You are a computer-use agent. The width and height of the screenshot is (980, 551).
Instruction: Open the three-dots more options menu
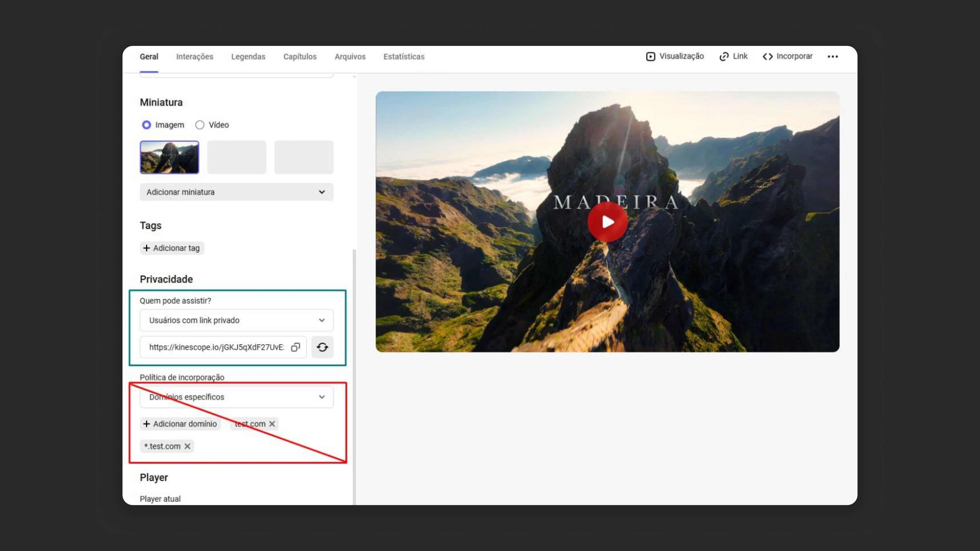coord(832,56)
